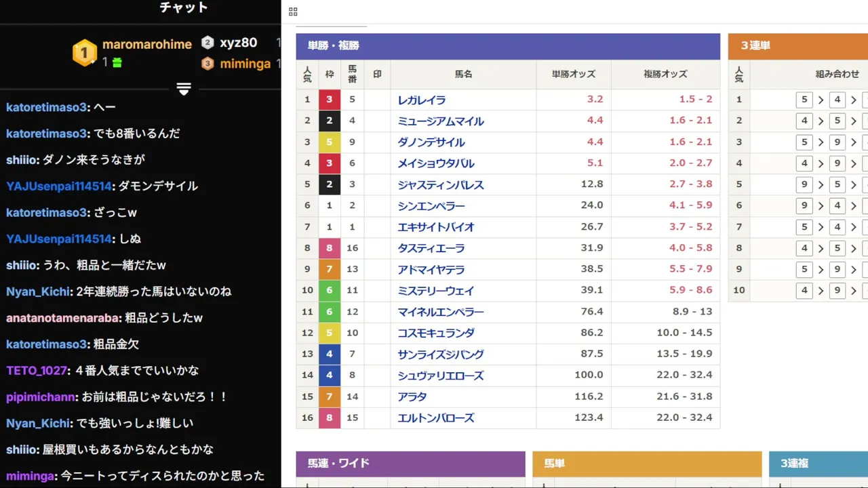Click chat message 粗品どうしたw
The height and width of the screenshot is (488, 868).
click(x=164, y=318)
